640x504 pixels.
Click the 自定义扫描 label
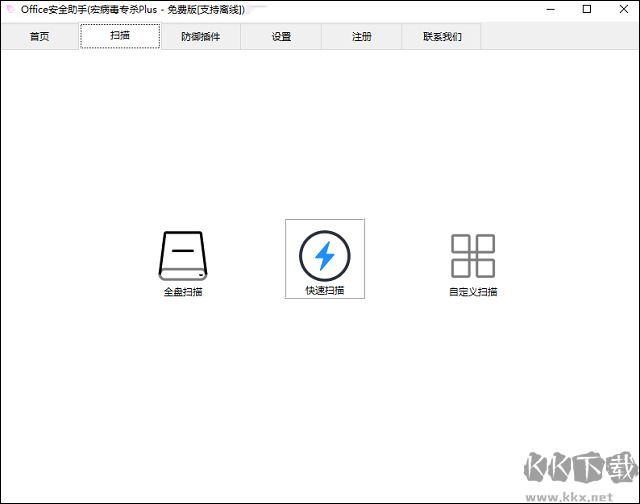473,292
